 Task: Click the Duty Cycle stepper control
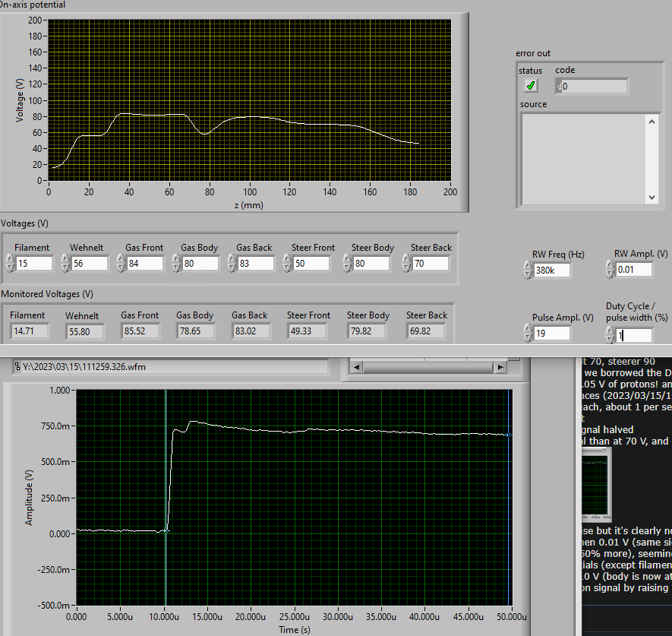click(610, 334)
